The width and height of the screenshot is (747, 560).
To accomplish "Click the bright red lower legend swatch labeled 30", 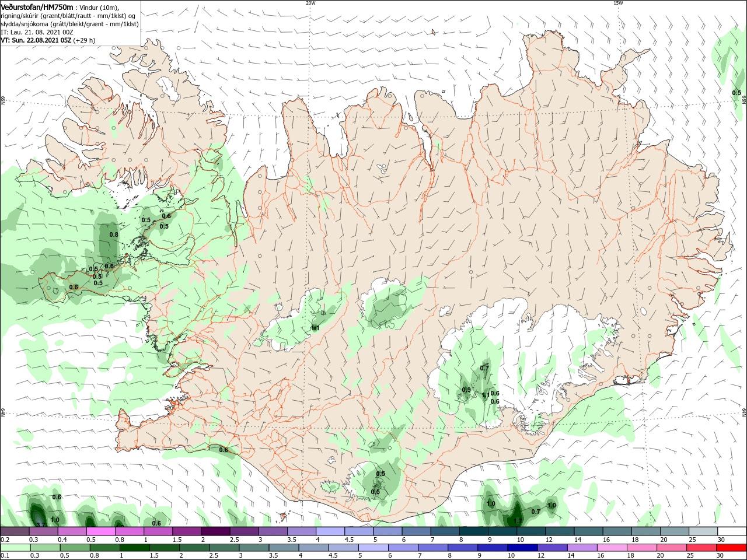I will pyautogui.click(x=731, y=548).
